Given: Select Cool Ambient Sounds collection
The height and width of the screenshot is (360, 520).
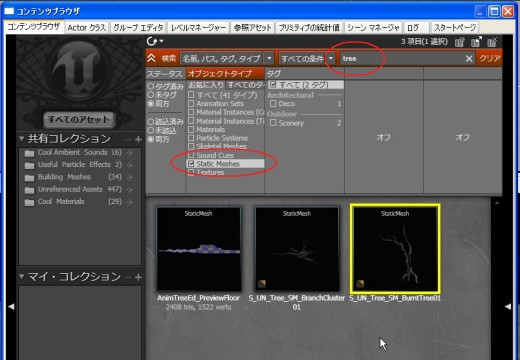Looking at the screenshot, I should 80,153.
